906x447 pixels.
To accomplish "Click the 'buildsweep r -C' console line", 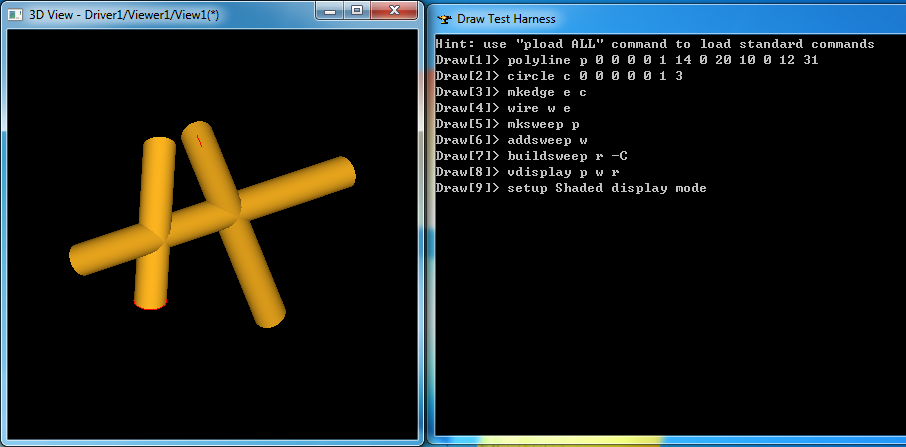I will tap(532, 156).
